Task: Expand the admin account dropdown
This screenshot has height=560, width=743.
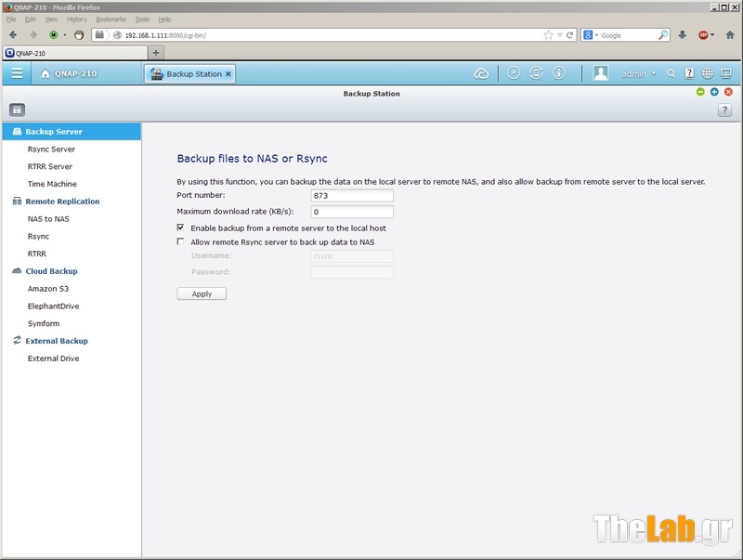Action: coord(638,74)
